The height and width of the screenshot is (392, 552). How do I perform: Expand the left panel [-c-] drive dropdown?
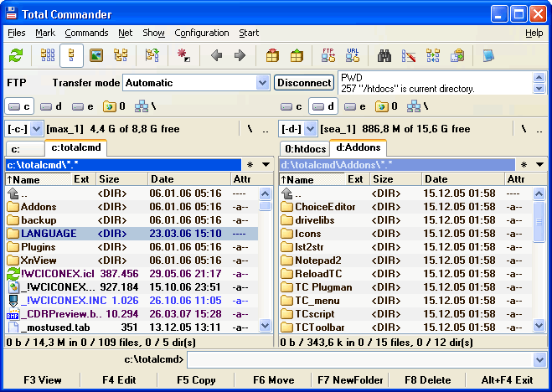tap(36, 129)
